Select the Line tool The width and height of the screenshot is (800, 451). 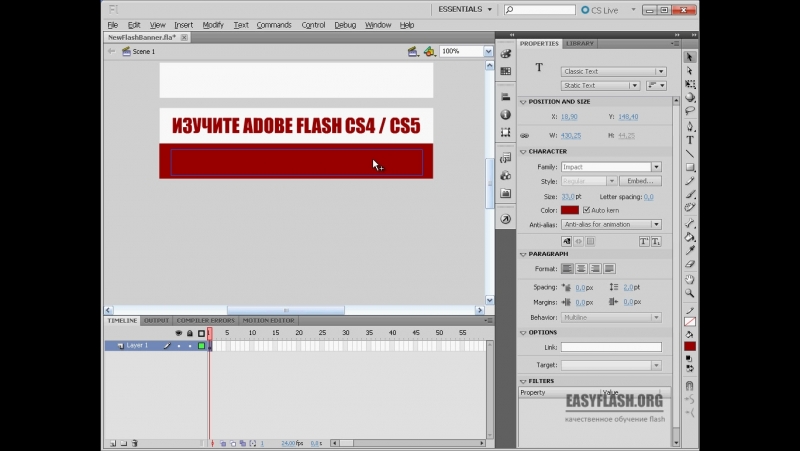690,153
